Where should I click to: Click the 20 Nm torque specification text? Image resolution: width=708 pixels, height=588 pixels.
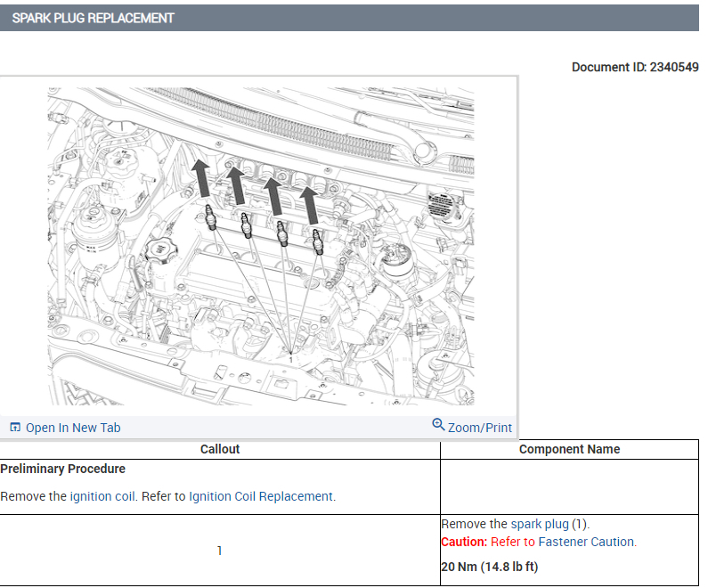490,567
